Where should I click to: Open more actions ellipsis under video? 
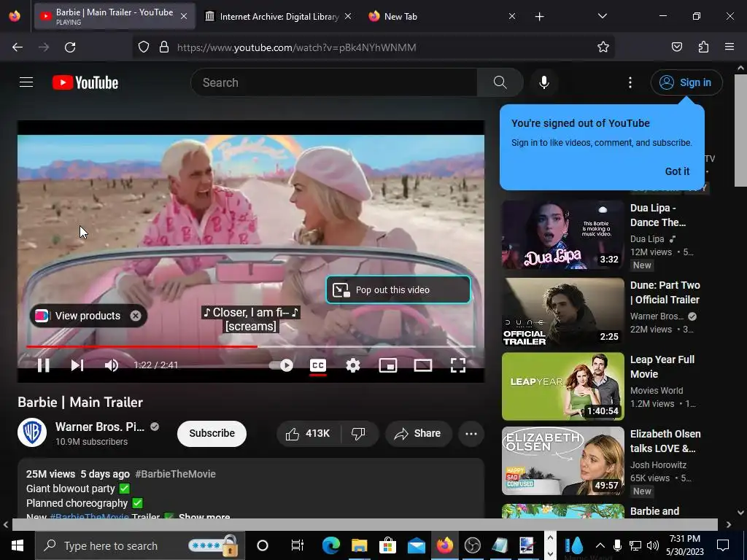[x=471, y=433]
